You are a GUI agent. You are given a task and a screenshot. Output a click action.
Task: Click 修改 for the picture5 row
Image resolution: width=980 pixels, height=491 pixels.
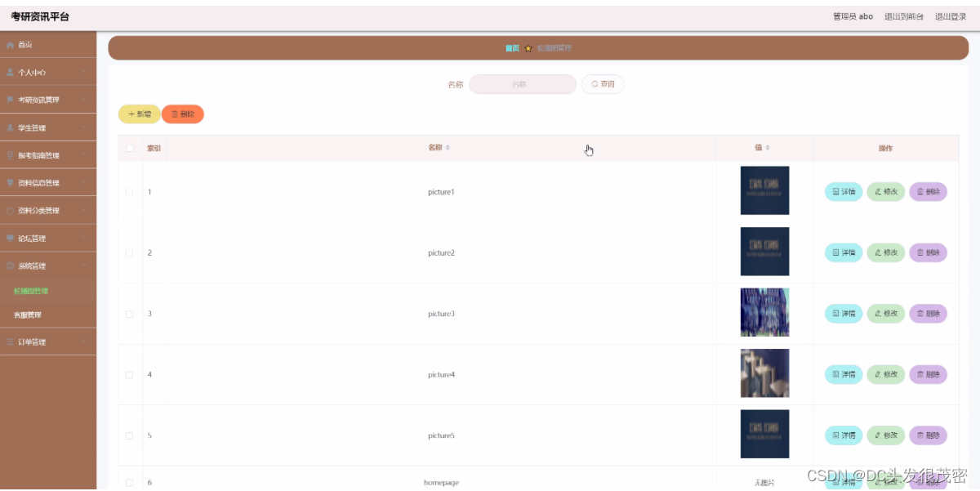(x=886, y=435)
